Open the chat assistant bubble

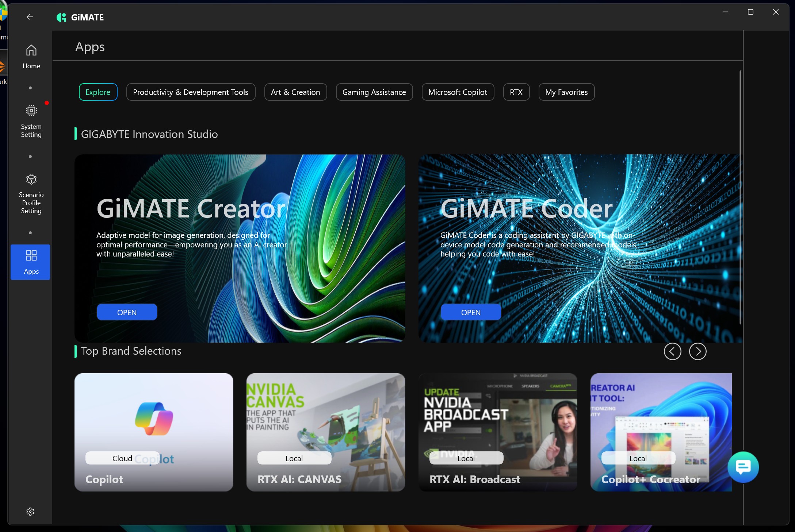[743, 467]
